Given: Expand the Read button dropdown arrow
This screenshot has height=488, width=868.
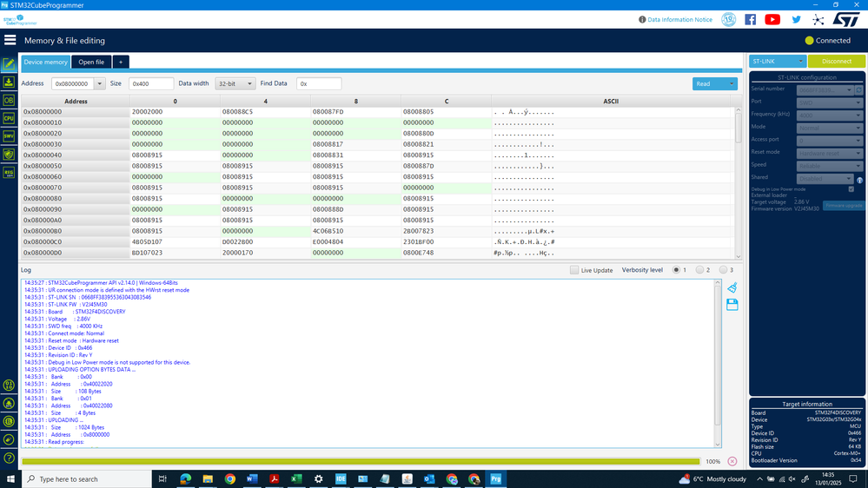Looking at the screenshot, I should click(732, 84).
